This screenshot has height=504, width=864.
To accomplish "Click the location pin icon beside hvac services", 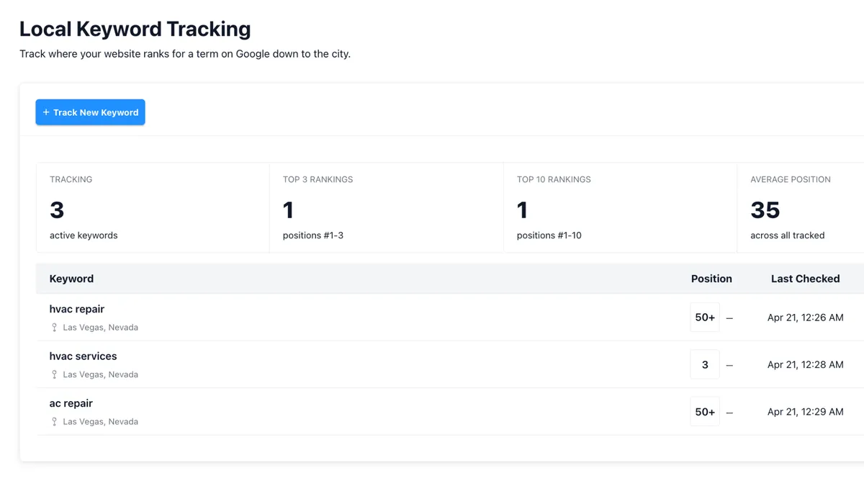I will [x=54, y=374].
